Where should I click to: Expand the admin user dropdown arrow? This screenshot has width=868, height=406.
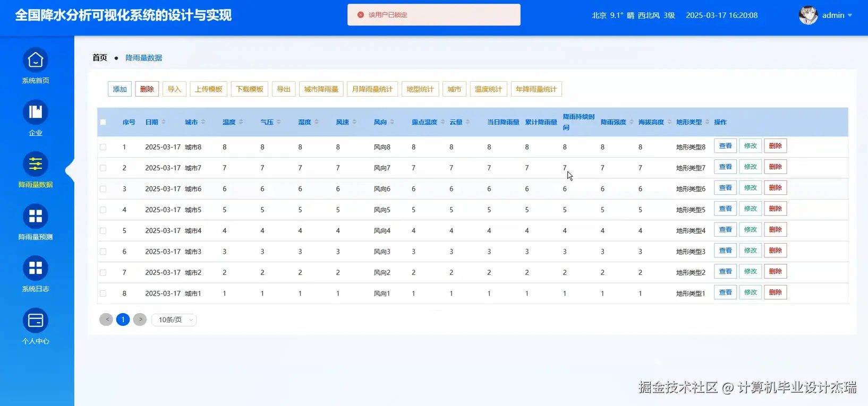tap(850, 15)
